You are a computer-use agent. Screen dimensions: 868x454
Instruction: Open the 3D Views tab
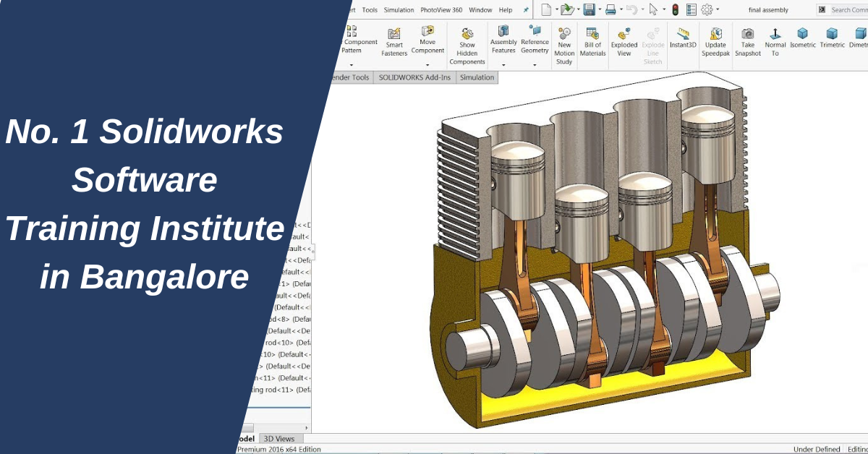point(279,439)
